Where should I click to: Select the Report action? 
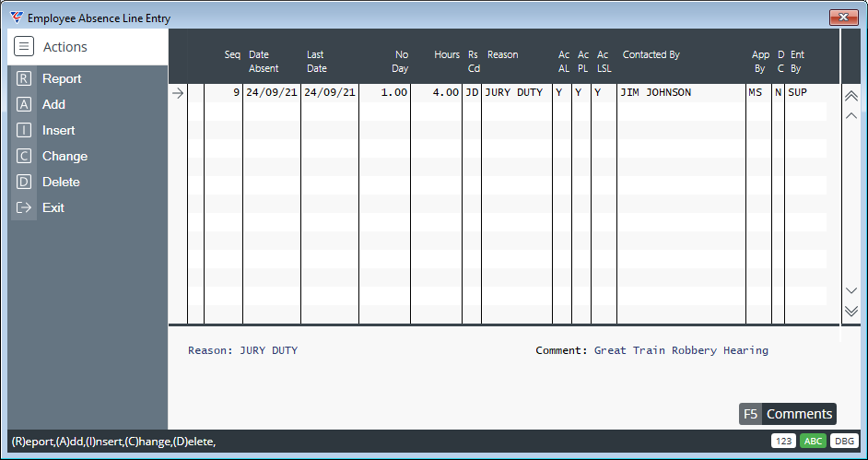[x=62, y=78]
